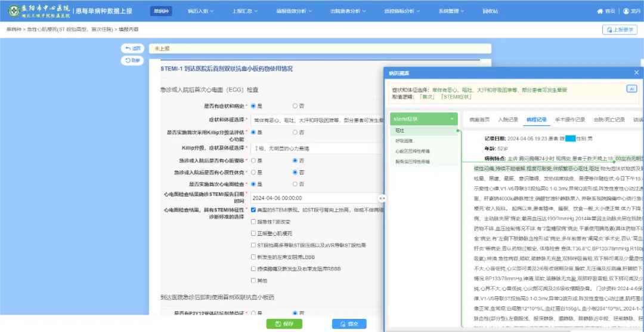This screenshot has width=644, height=332.
Task: Check 新发生的左束支阻滞LBBB checkbox
Action: click(253, 257)
